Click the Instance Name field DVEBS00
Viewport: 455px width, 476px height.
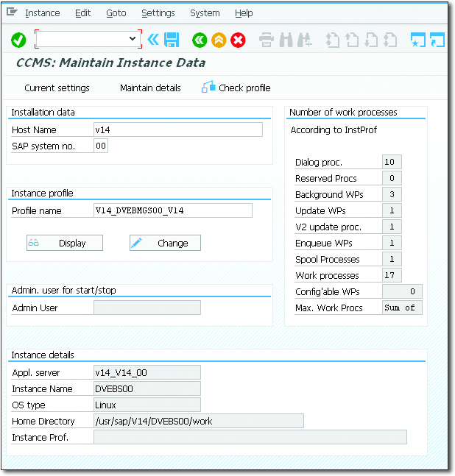147,388
